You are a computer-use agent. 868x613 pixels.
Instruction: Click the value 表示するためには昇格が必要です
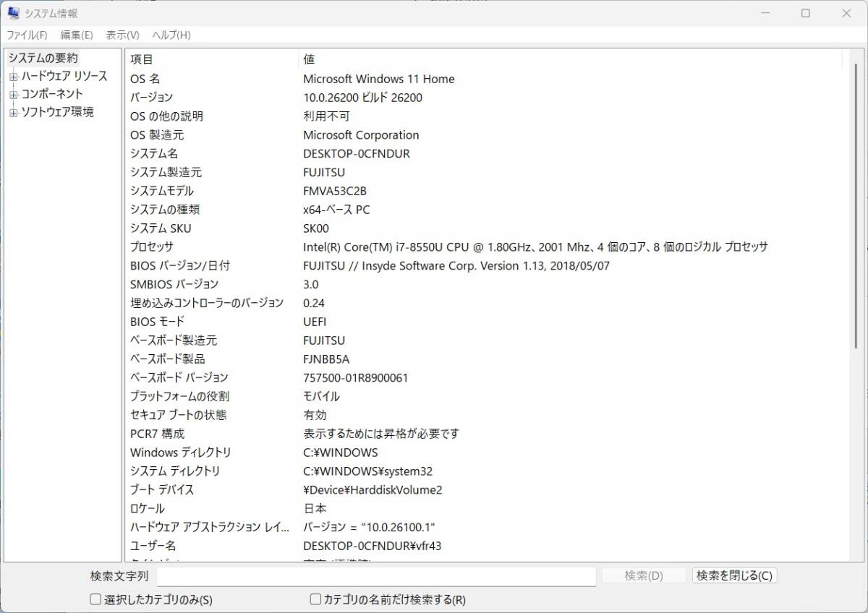pos(381,434)
